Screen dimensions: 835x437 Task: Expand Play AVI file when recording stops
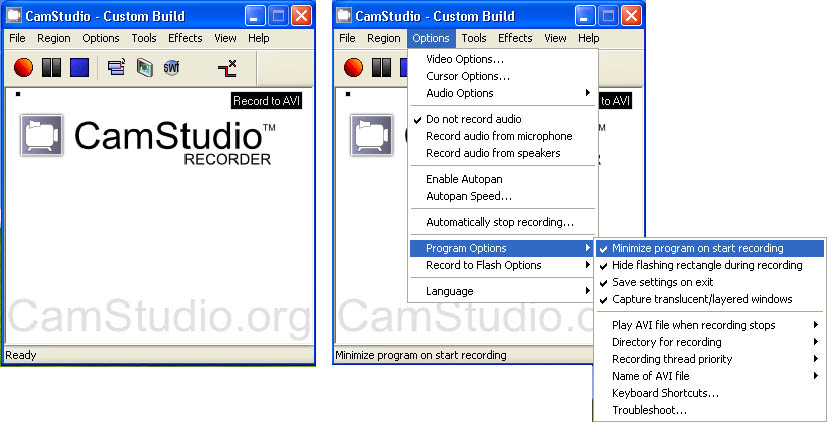(709, 325)
